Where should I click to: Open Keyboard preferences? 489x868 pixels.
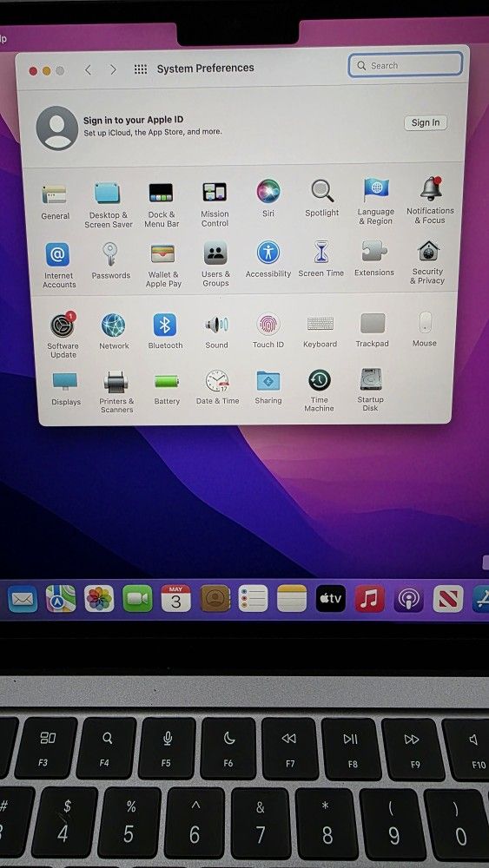coord(320,323)
